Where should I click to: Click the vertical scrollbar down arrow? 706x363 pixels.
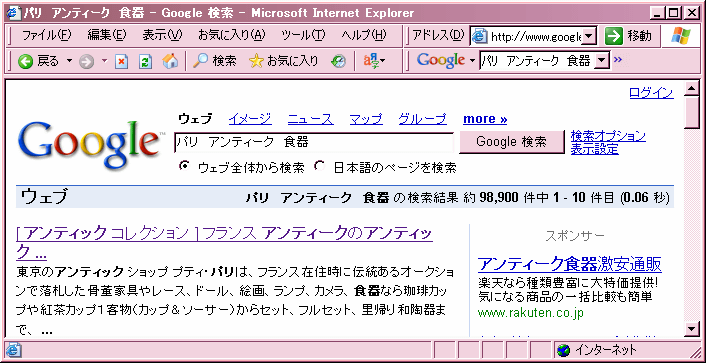click(691, 329)
